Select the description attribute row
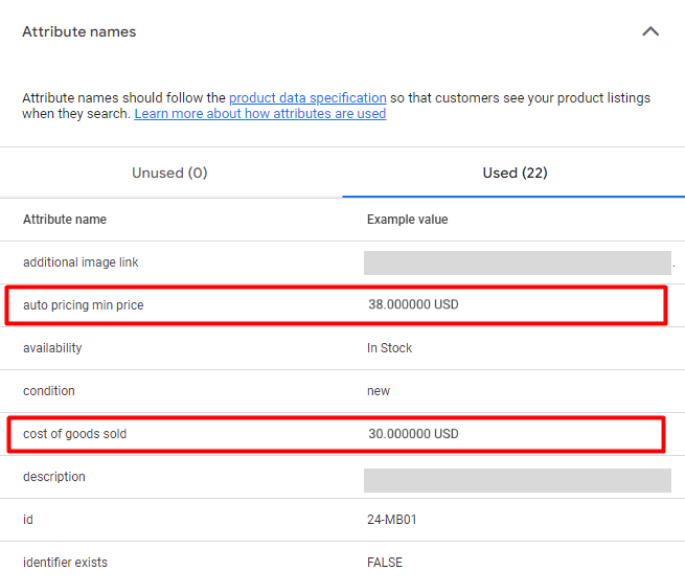This screenshot has width=685, height=583. click(x=342, y=476)
